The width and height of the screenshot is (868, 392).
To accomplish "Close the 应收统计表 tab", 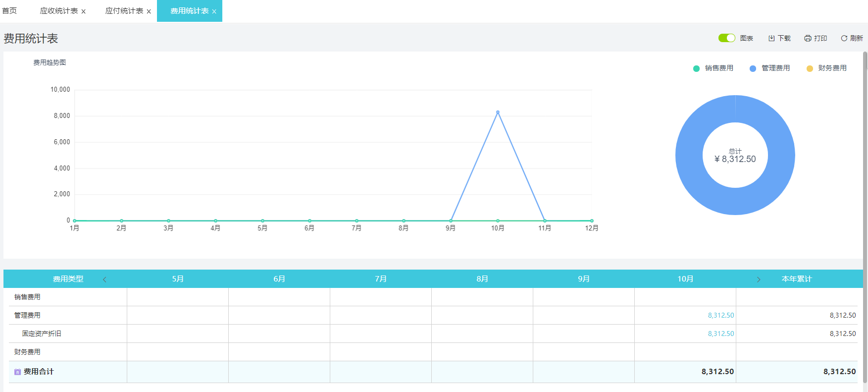I will [83, 11].
